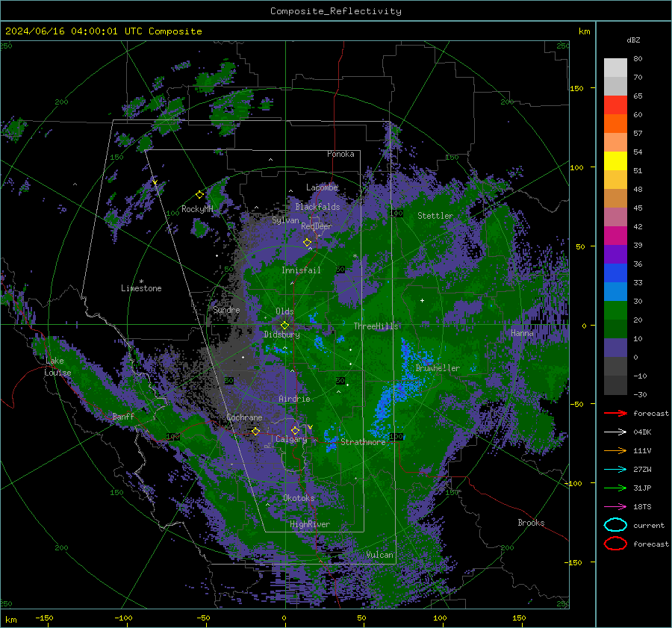Click the Sundre town label
The height and width of the screenshot is (628, 672).
(226, 310)
